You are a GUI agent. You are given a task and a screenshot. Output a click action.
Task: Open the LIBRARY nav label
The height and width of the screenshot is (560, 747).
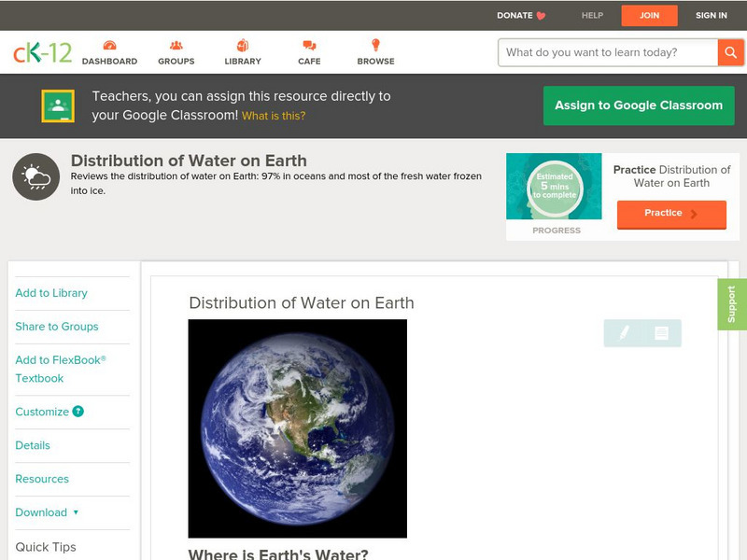pos(243,61)
